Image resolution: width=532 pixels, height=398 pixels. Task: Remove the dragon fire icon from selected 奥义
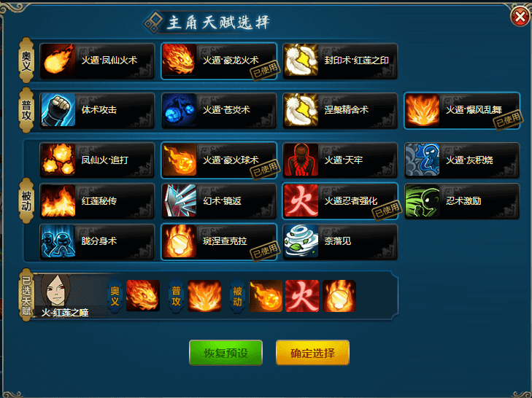click(x=143, y=295)
